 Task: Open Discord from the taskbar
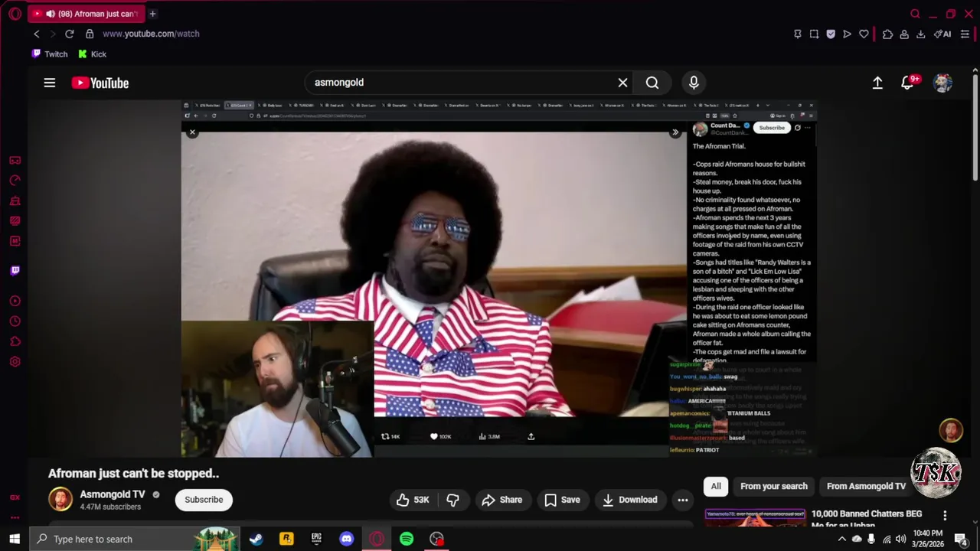[x=347, y=539]
